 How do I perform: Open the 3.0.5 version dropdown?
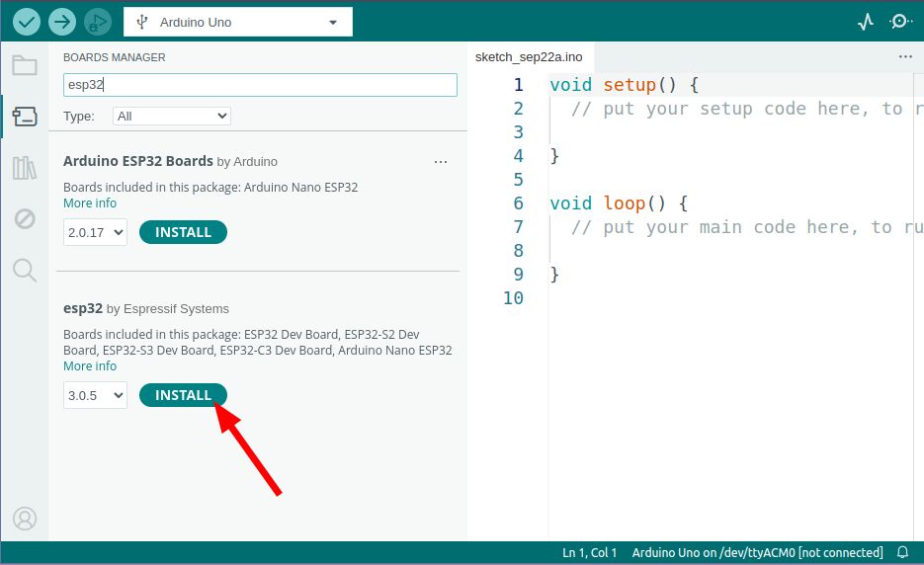(x=95, y=395)
